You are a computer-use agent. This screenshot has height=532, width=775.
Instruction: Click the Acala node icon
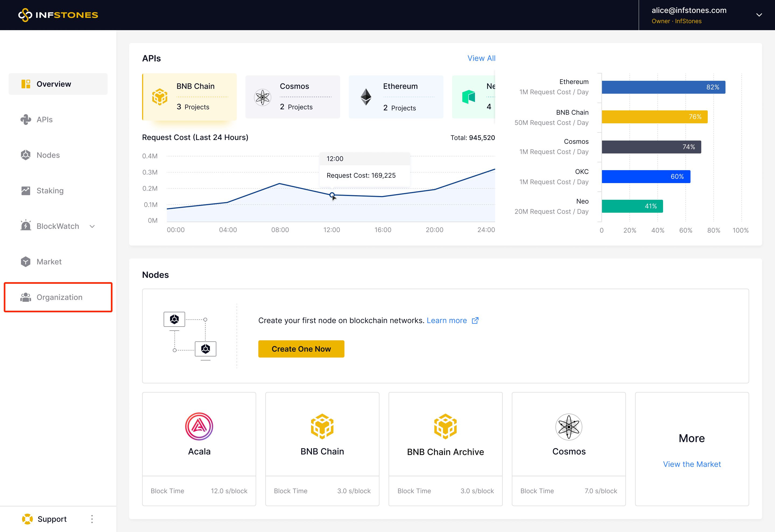coord(199,426)
